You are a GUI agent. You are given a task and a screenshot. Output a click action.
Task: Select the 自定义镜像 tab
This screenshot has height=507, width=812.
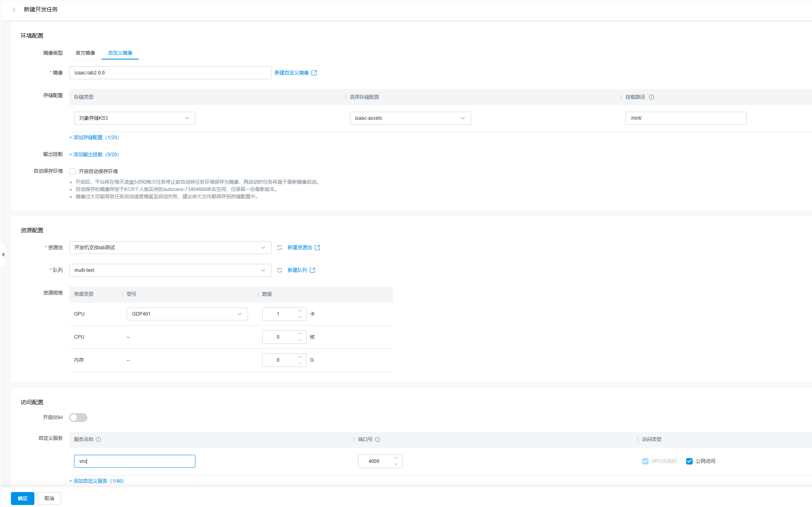120,53
